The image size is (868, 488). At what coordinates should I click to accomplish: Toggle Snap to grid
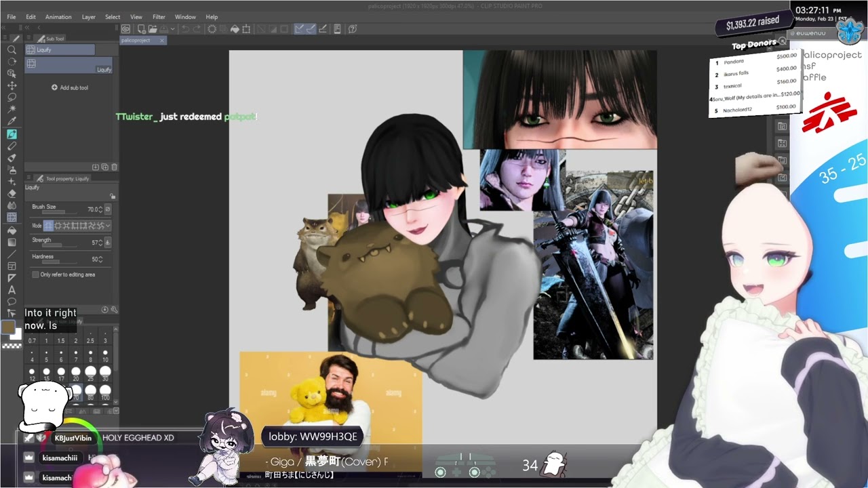point(323,29)
